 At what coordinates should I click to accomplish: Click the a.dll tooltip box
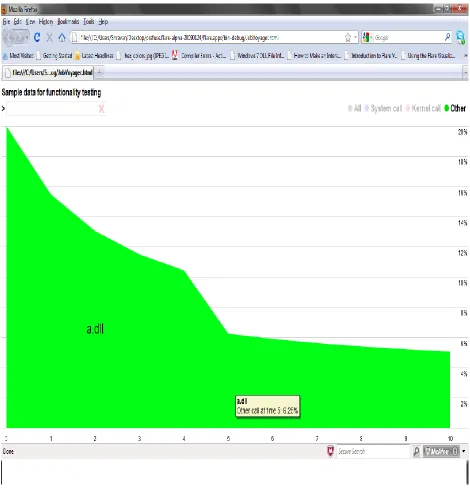pyautogui.click(x=267, y=406)
